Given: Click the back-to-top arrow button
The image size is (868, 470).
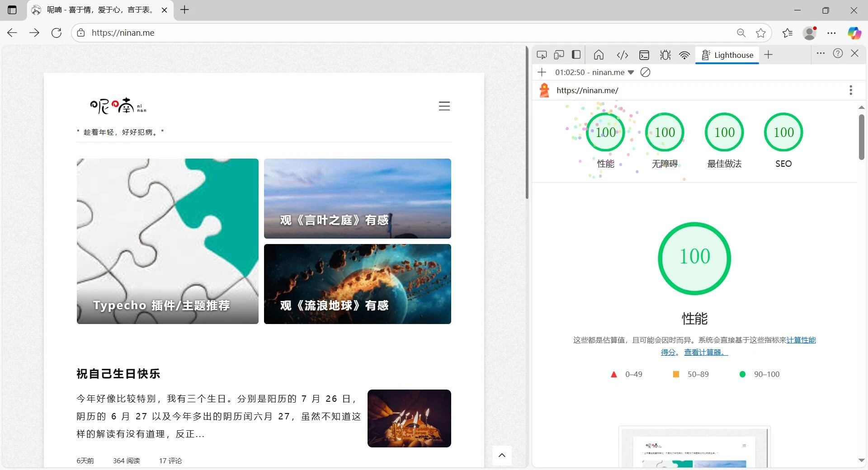Looking at the screenshot, I should 502,455.
